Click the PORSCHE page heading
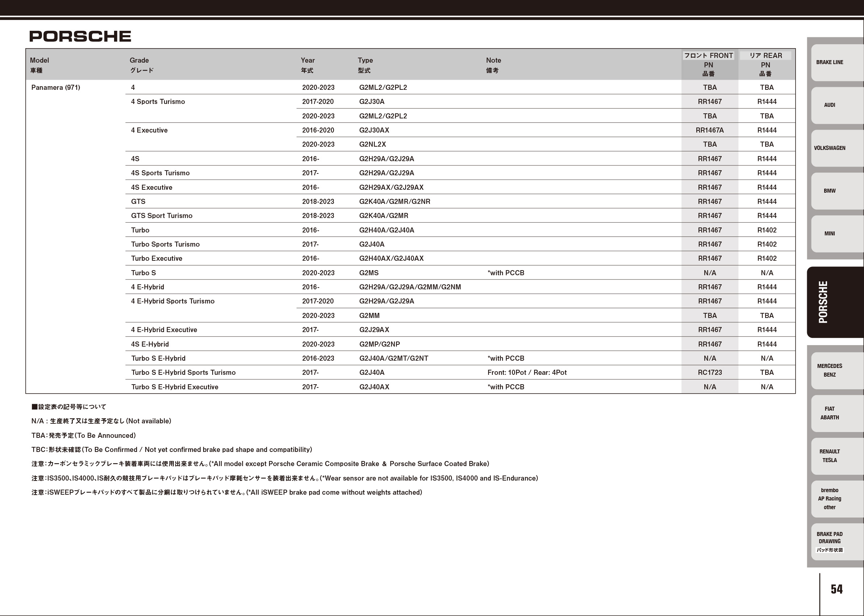 [x=80, y=37]
